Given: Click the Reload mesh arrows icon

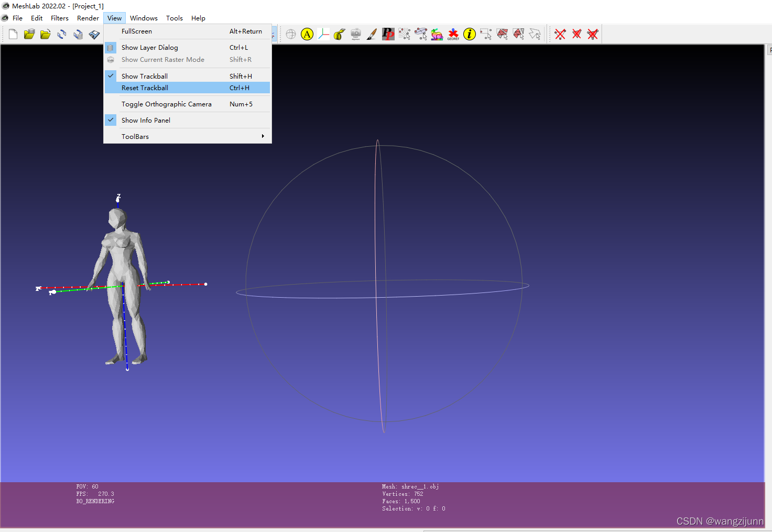Looking at the screenshot, I should 62,35.
